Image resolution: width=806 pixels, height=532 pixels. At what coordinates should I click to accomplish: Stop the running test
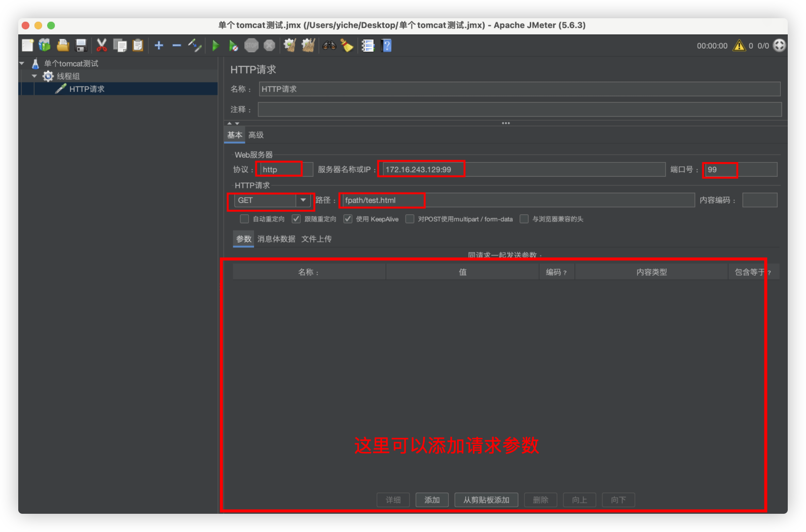[x=251, y=46]
